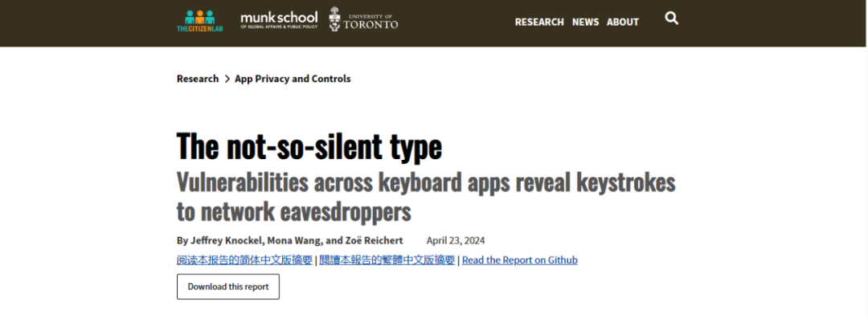Open the RESEARCH menu

click(x=539, y=22)
